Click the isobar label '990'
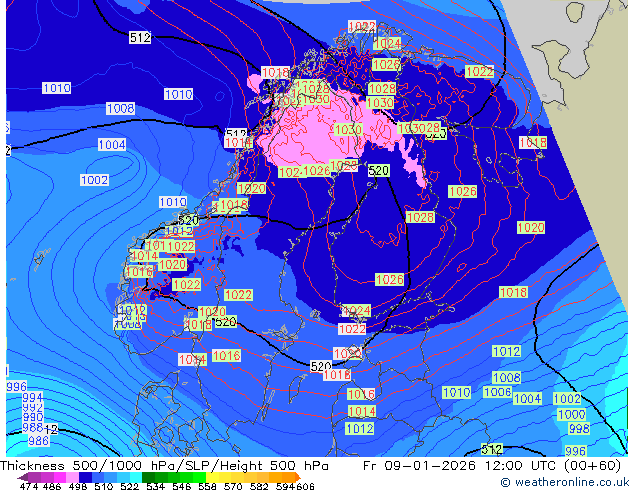 pyautogui.click(x=32, y=417)
